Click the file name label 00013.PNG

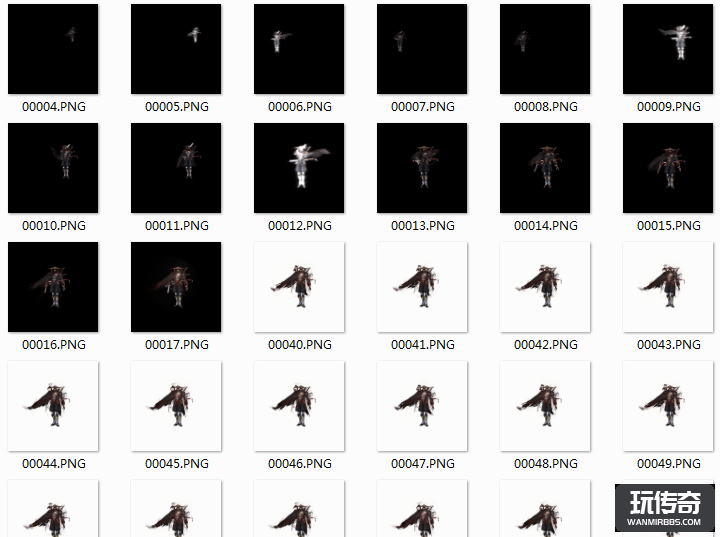pos(423,226)
